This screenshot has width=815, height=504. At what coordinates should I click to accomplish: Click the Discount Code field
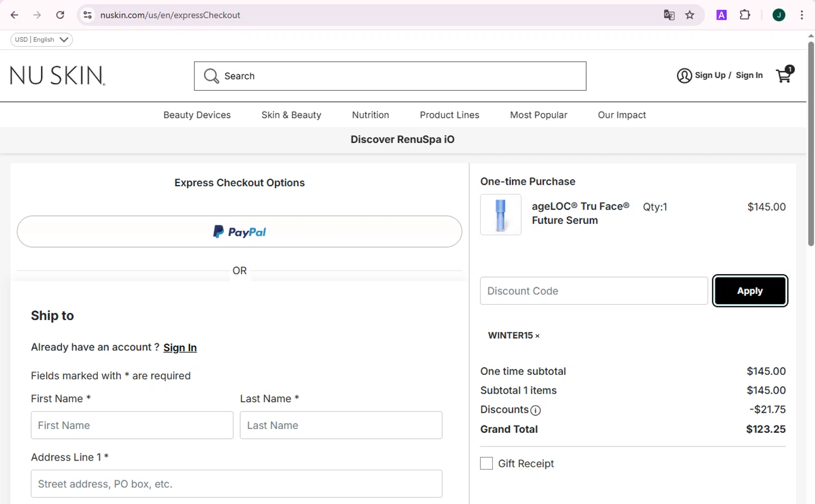pyautogui.click(x=594, y=291)
